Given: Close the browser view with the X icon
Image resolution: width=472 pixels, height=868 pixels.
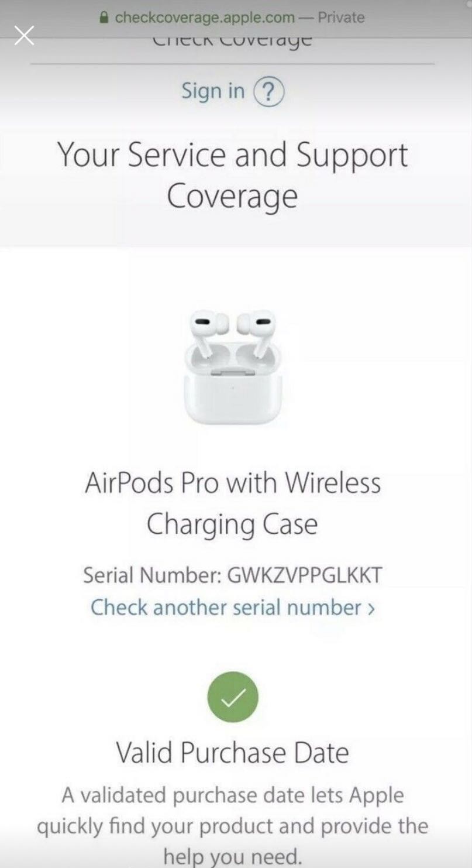Looking at the screenshot, I should pyautogui.click(x=24, y=36).
